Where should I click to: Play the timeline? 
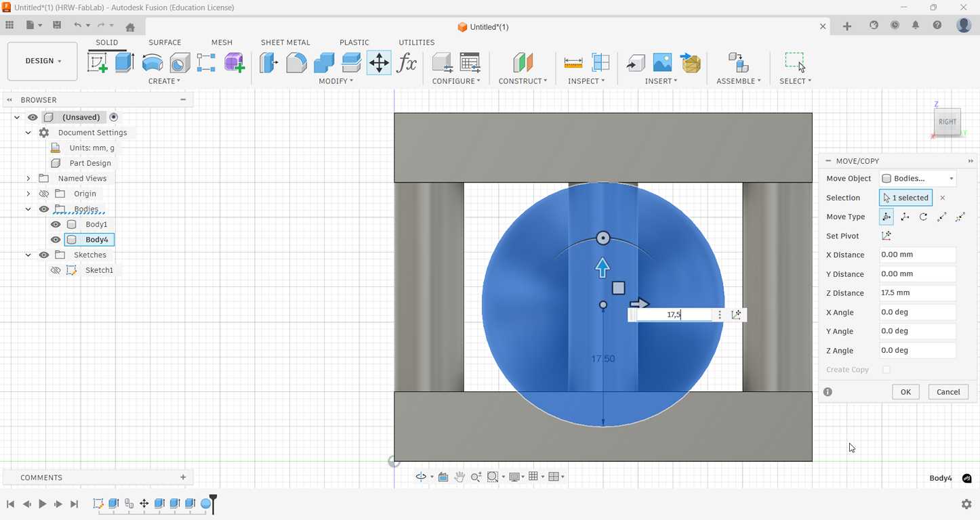[42, 504]
